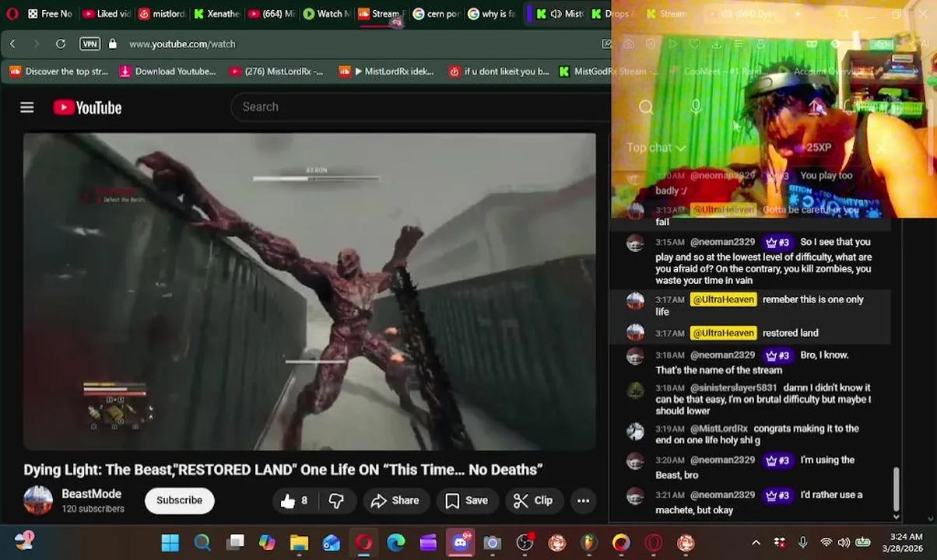Open File Explorer from taskbar

click(x=300, y=542)
